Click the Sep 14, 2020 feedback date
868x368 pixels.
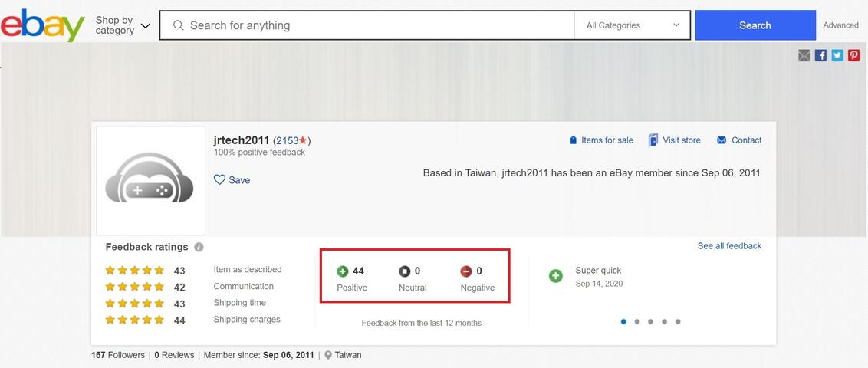tap(599, 284)
